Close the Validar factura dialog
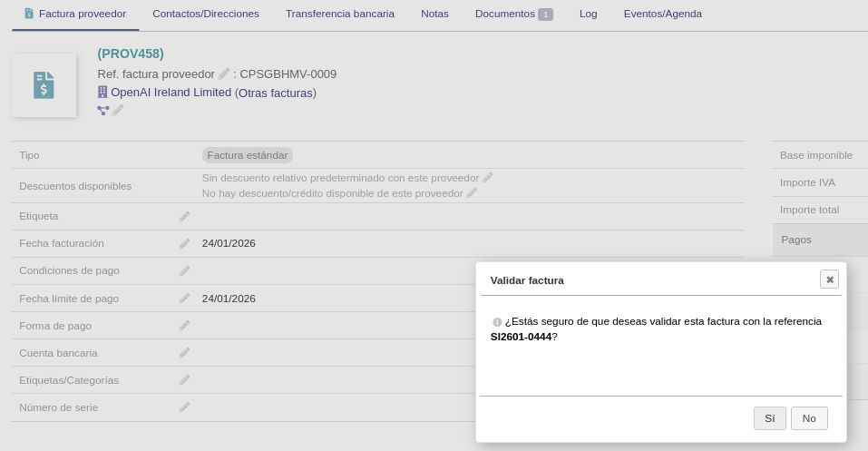868x451 pixels. coord(829,279)
